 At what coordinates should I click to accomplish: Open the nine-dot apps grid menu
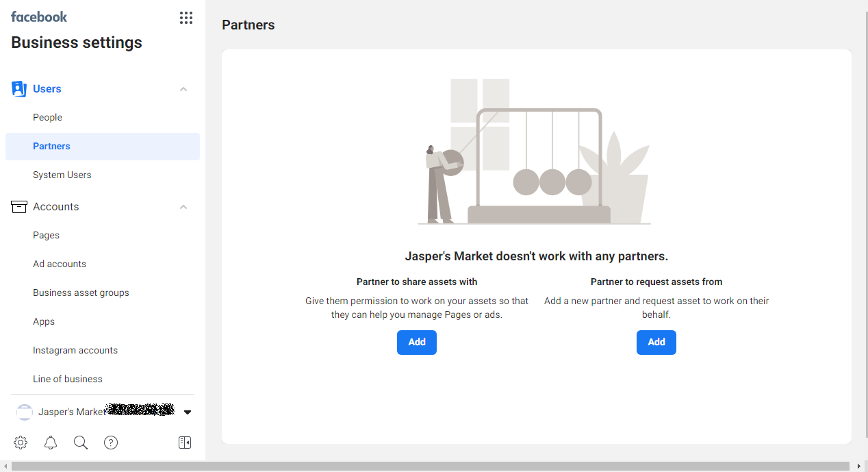pyautogui.click(x=186, y=18)
